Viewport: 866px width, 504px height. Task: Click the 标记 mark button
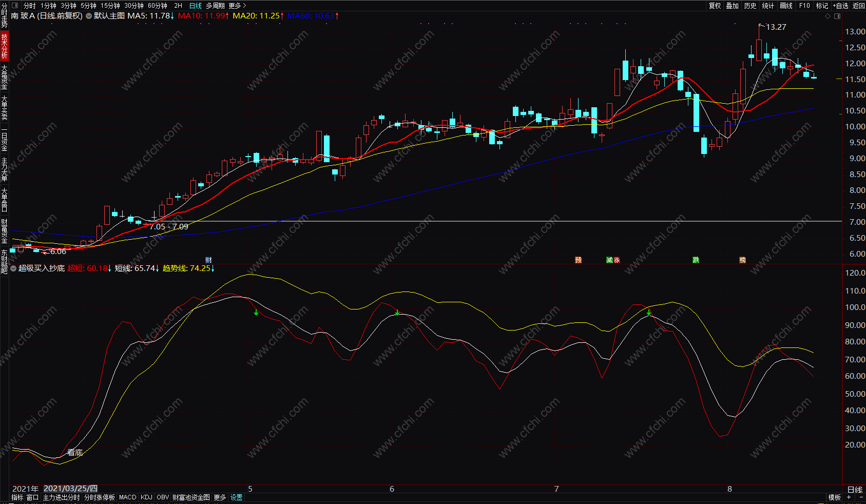tap(822, 6)
